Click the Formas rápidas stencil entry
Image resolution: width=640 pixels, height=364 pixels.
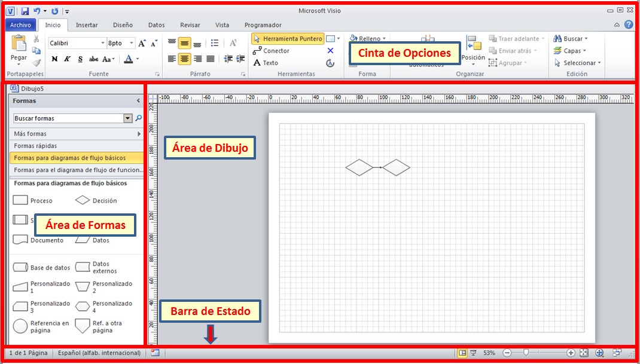pos(77,146)
